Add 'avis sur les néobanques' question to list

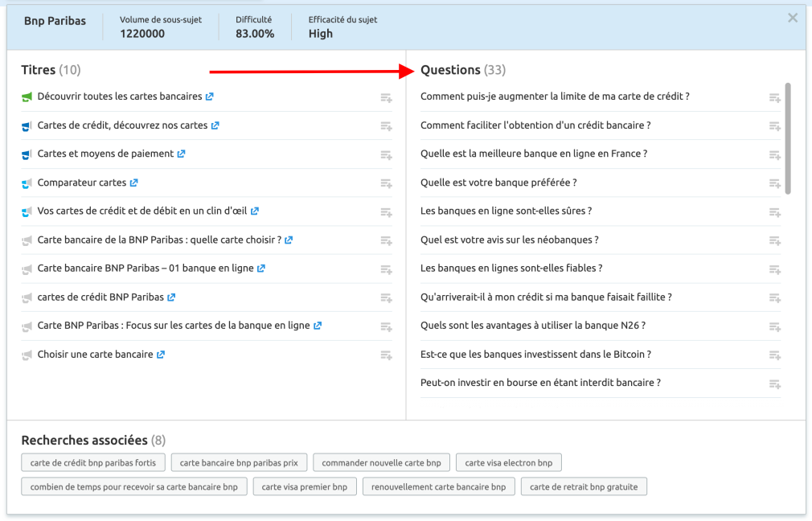[775, 241]
